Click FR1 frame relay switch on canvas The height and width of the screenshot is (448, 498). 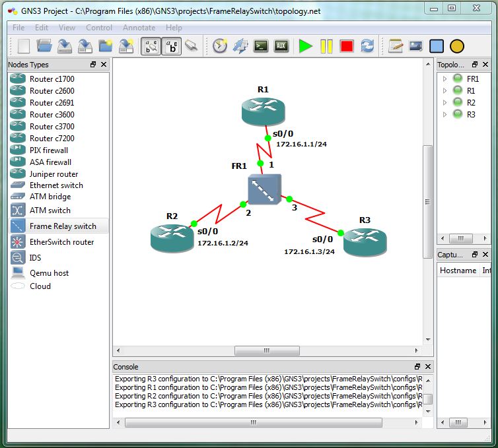coord(264,189)
